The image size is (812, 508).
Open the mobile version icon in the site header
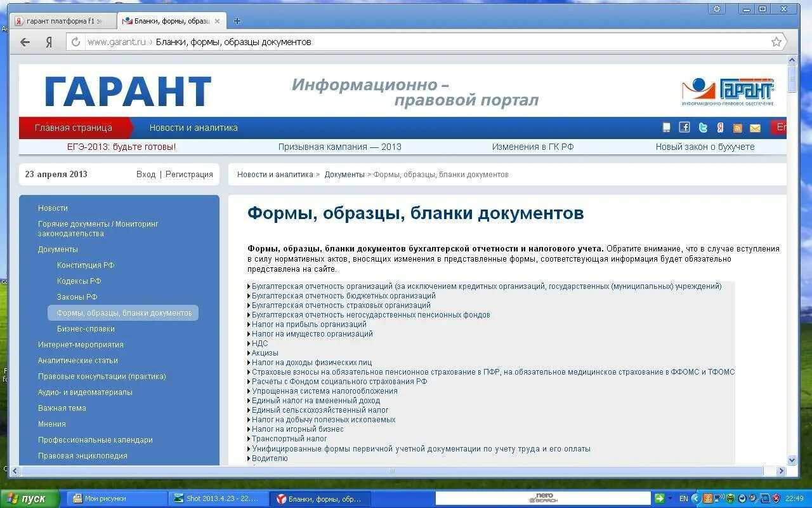point(666,128)
